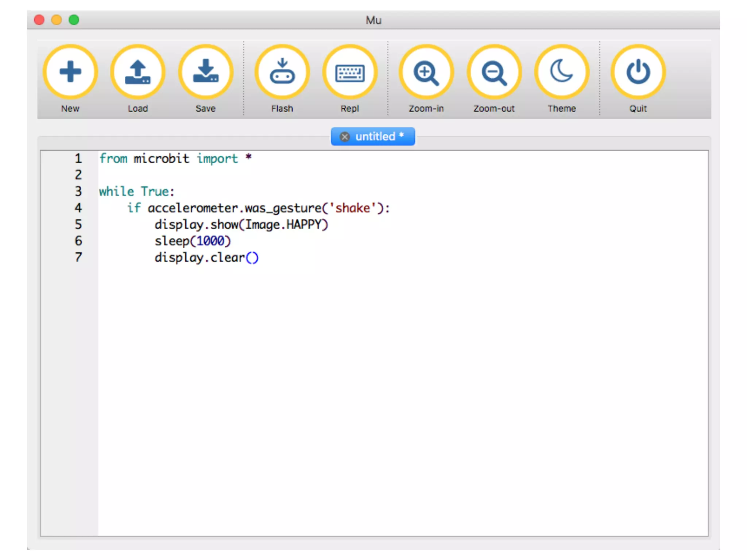Click the green macOS fullscreen button
Viewport: 747px width, 560px height.
tap(74, 20)
